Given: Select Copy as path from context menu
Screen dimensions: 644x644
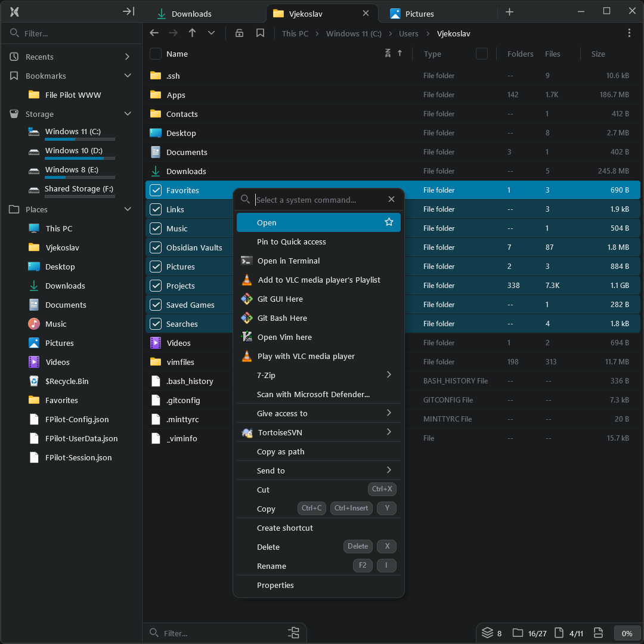Looking at the screenshot, I should click(280, 451).
